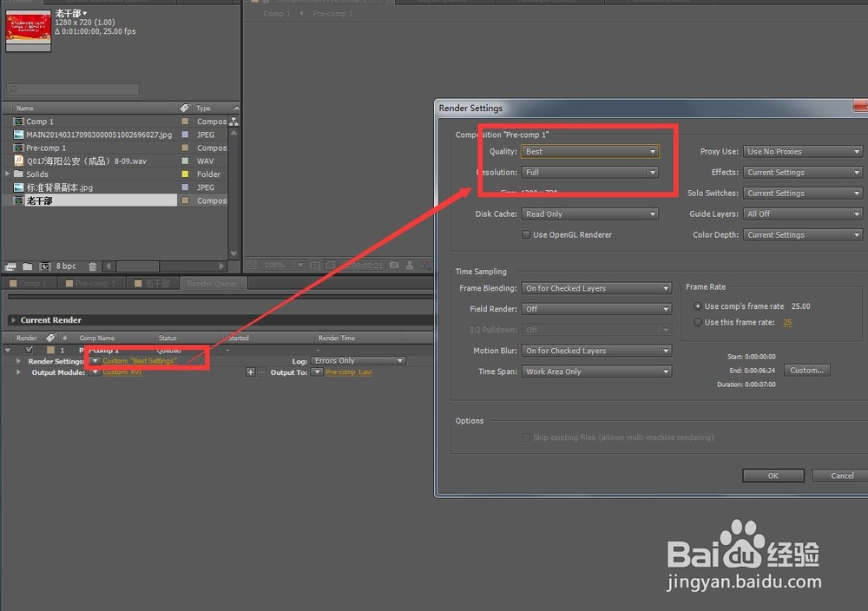The image size is (868, 611).
Task: Open the Resolution dropdown set to Full
Action: pos(590,173)
